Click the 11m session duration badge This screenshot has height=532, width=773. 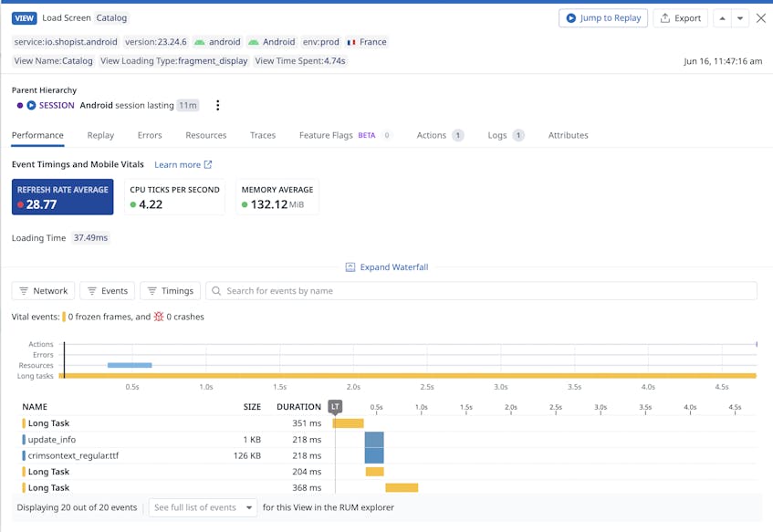(188, 105)
